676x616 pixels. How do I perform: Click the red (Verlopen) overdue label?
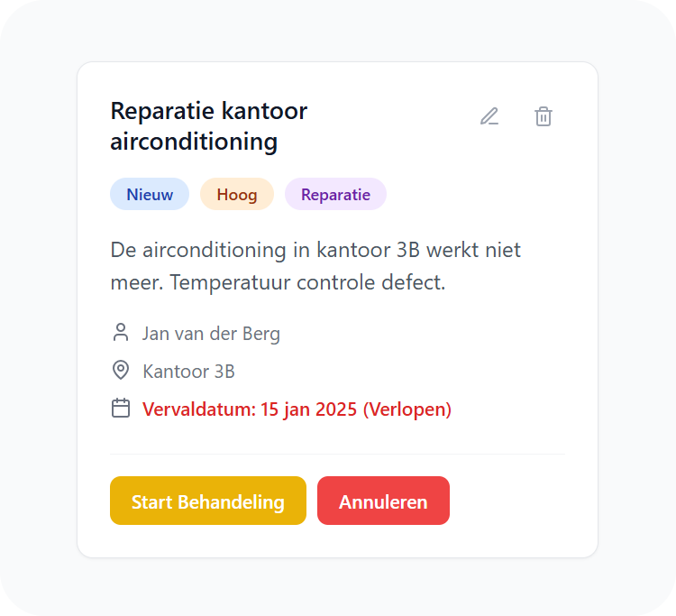coord(407,409)
